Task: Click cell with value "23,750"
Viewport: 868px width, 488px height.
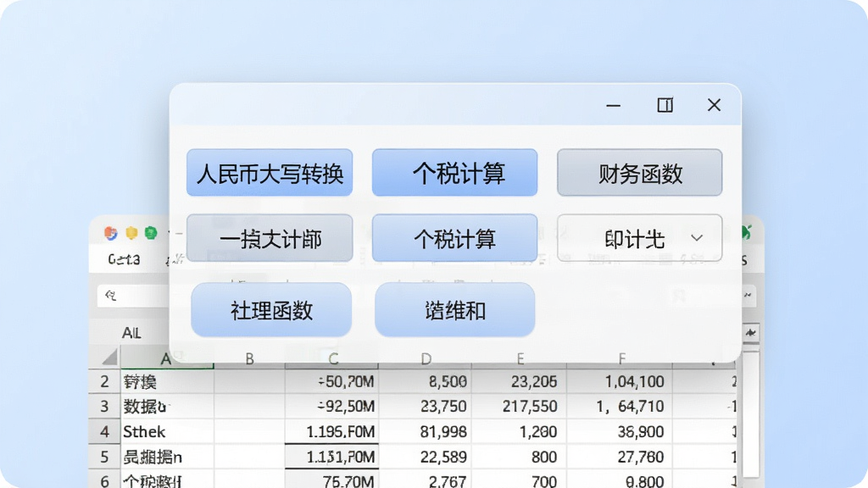Action: coord(426,406)
